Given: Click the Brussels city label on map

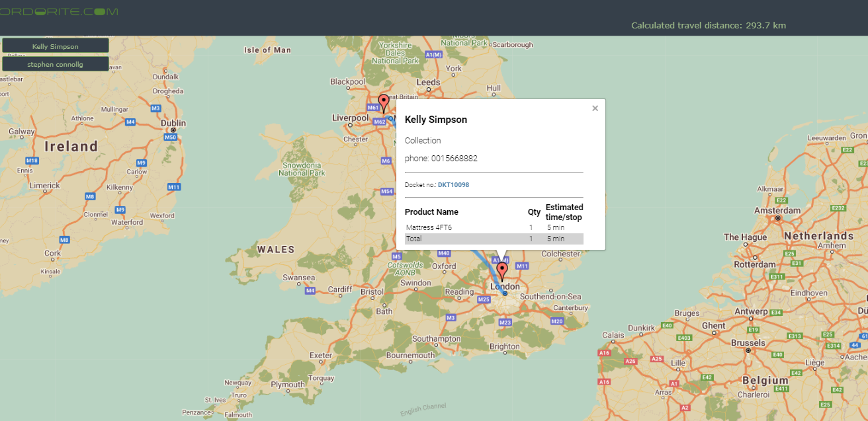Looking at the screenshot, I should click(748, 343).
